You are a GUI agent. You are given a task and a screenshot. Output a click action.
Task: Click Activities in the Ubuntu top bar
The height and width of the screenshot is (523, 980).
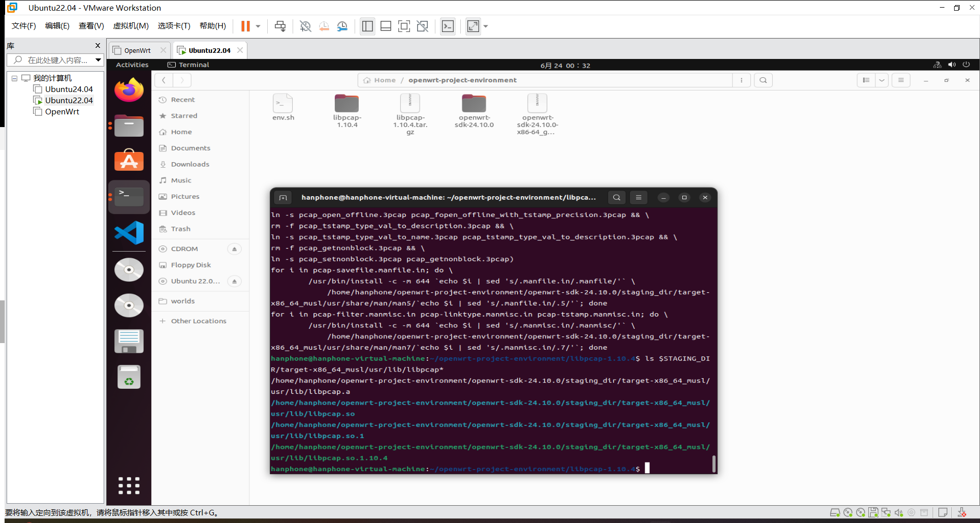[x=132, y=65]
